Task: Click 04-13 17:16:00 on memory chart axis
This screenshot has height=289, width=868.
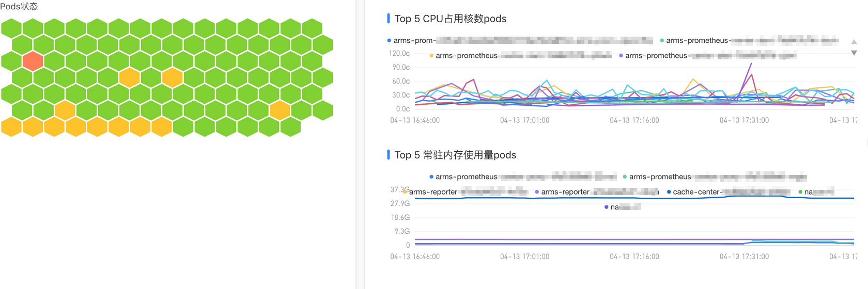Action: coord(634,256)
